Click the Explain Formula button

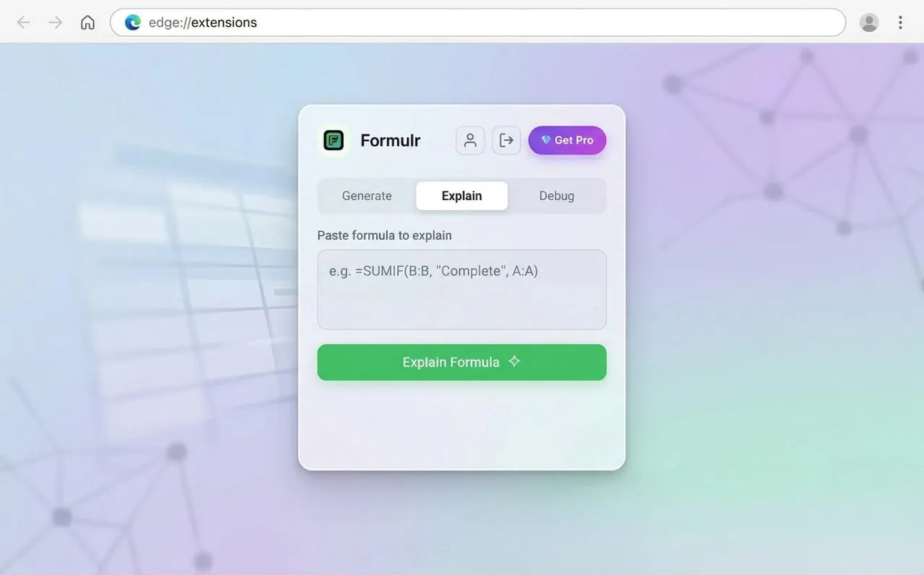pos(462,362)
